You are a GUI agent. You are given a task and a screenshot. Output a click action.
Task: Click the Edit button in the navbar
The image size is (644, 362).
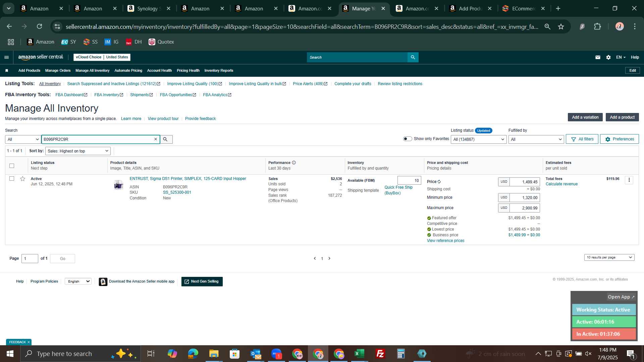click(x=633, y=70)
